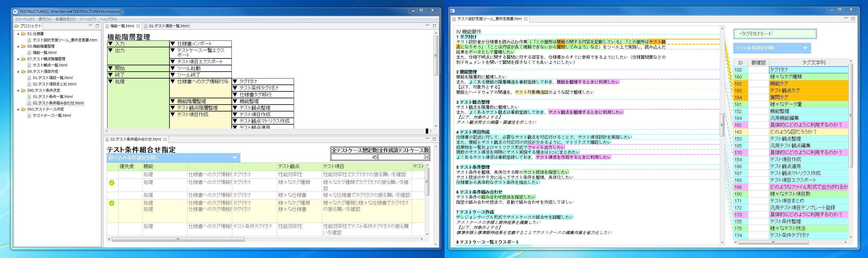Screen dimensions: 868x258
Task: Expand the テスト条件設定を開く bar in right window
Action: [772, 48]
